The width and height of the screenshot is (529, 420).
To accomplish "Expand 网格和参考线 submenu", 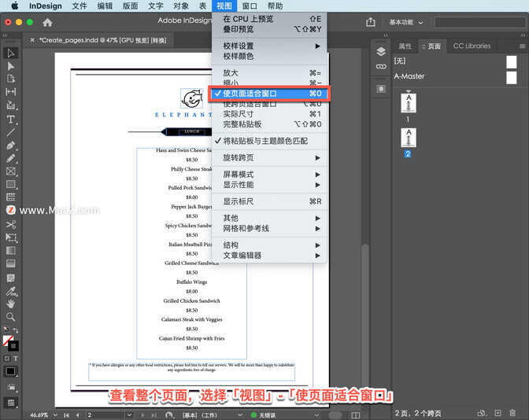I will (x=269, y=229).
